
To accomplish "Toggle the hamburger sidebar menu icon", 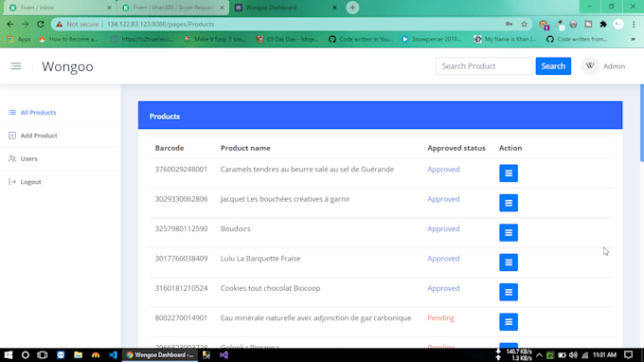I will pos(16,66).
